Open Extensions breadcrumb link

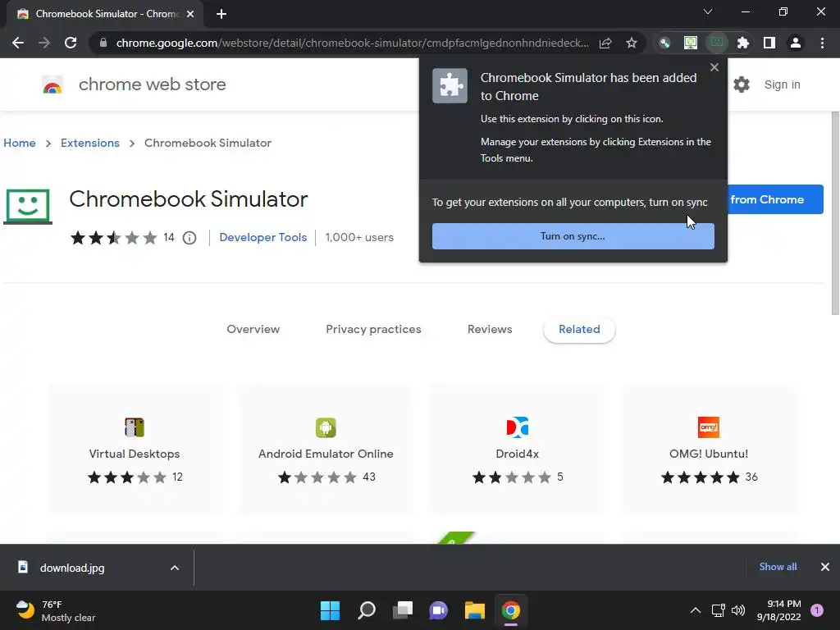[x=90, y=143]
